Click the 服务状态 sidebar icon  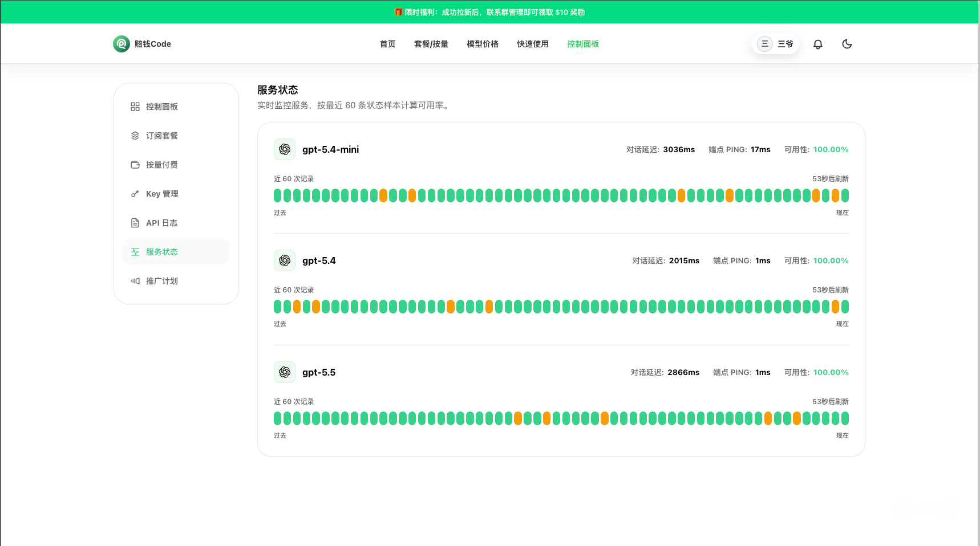point(135,252)
